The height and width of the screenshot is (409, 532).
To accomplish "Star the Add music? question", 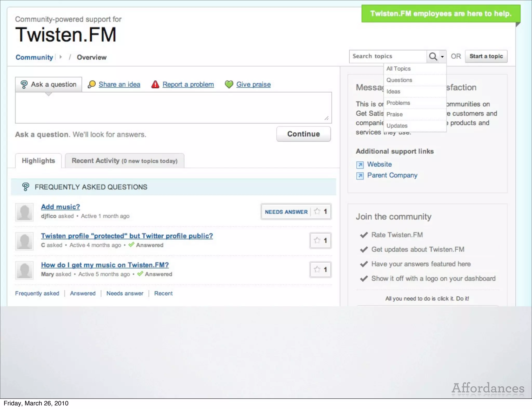I will coord(317,211).
